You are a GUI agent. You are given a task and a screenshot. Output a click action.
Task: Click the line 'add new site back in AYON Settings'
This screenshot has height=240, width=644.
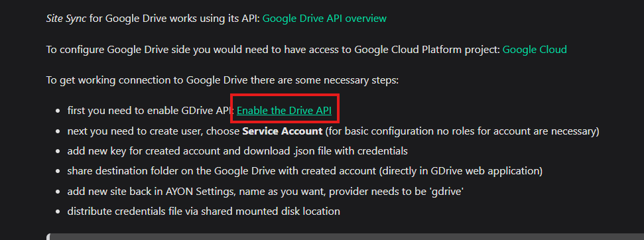[x=265, y=191]
